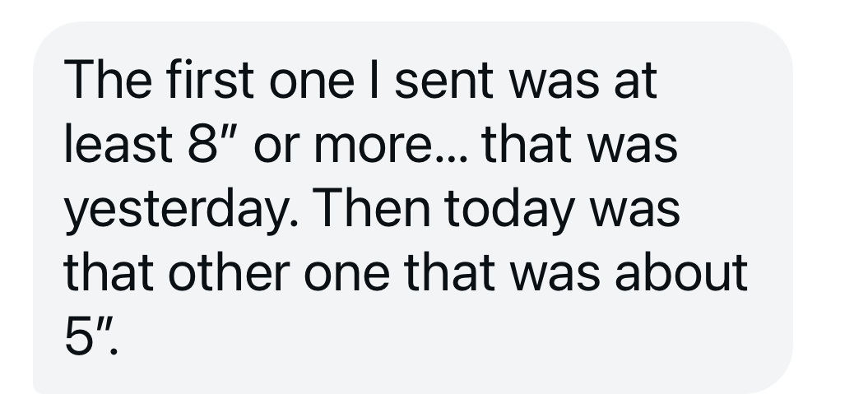This screenshot has height=394, width=868.
Task: Click the word "first" in the message
Action: tap(211, 79)
